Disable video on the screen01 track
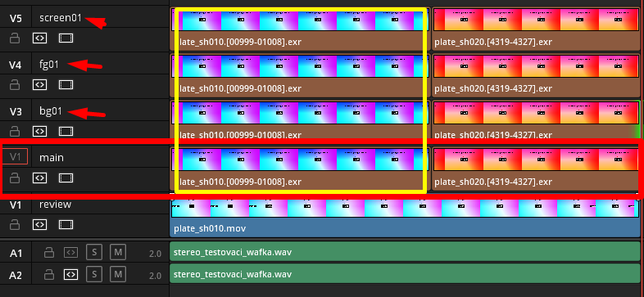 [66, 38]
